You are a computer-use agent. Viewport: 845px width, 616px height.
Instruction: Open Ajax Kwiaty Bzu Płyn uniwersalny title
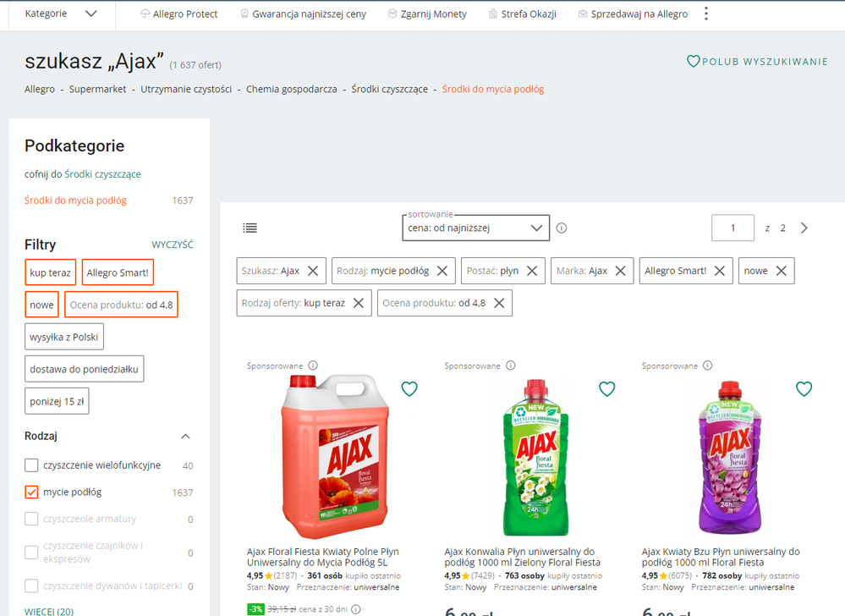721,557
